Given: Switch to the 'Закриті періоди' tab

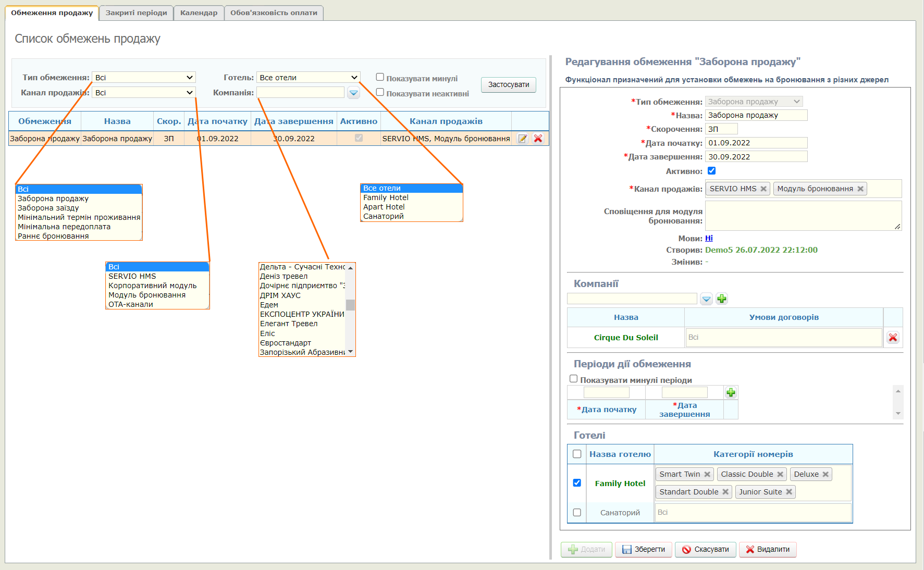Looking at the screenshot, I should 136,13.
